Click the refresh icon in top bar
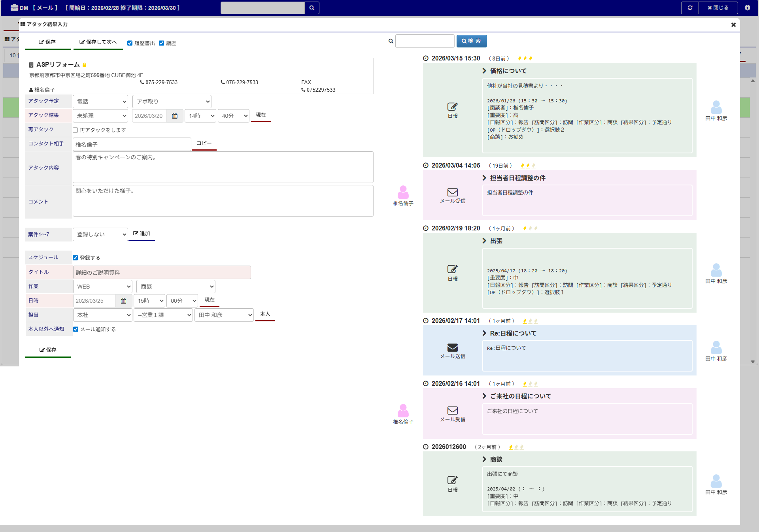Viewport: 759px width, 532px height. pyautogui.click(x=690, y=8)
